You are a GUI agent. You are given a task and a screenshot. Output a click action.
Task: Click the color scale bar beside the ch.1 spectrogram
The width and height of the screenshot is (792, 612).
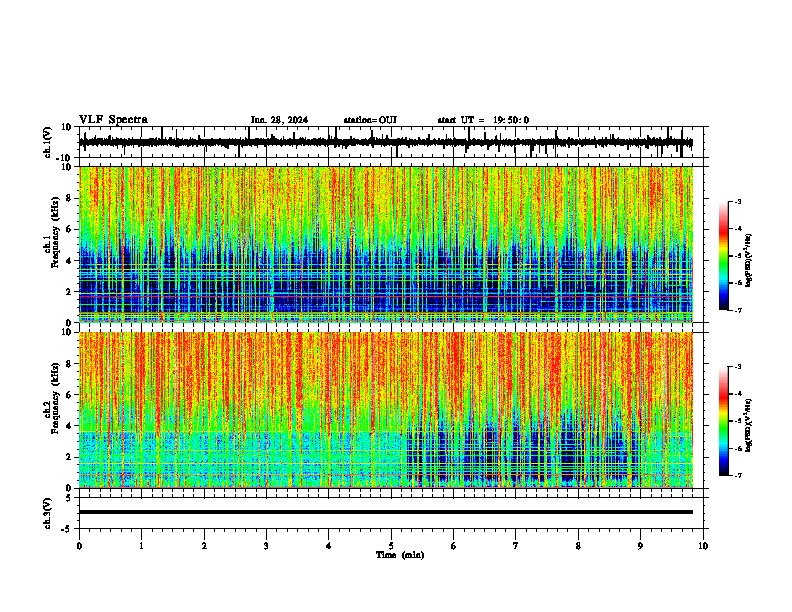pos(724,256)
